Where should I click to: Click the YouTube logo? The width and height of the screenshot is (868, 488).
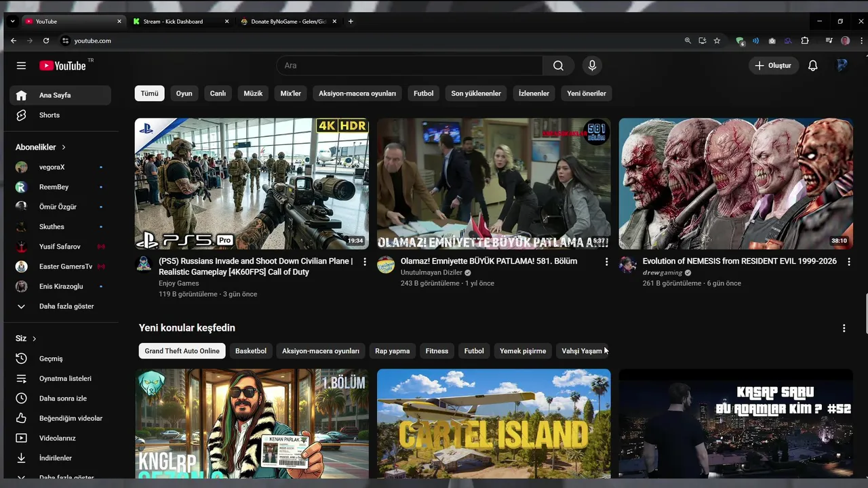coord(62,66)
